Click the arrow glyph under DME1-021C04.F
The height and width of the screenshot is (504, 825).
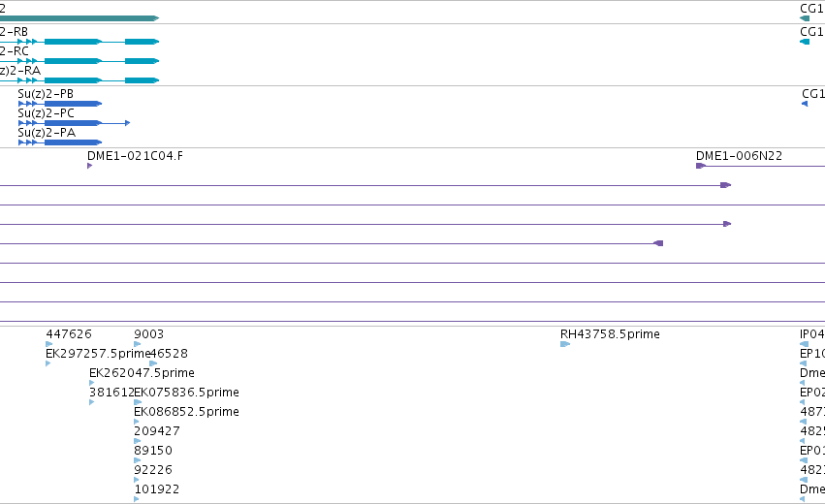point(90,166)
